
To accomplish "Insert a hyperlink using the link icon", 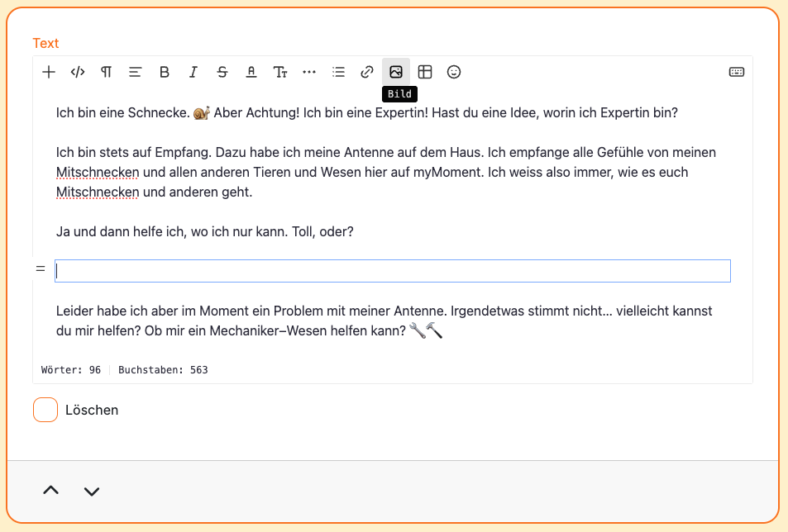I will (x=367, y=72).
